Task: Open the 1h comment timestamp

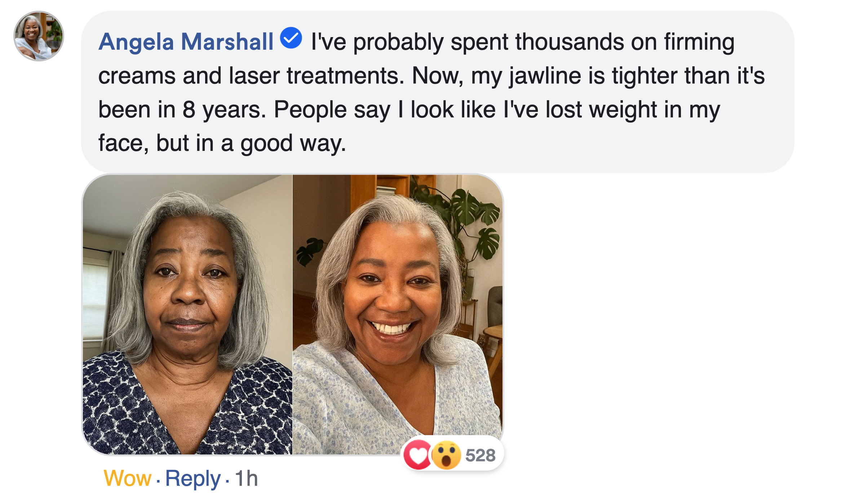Action: point(246,479)
